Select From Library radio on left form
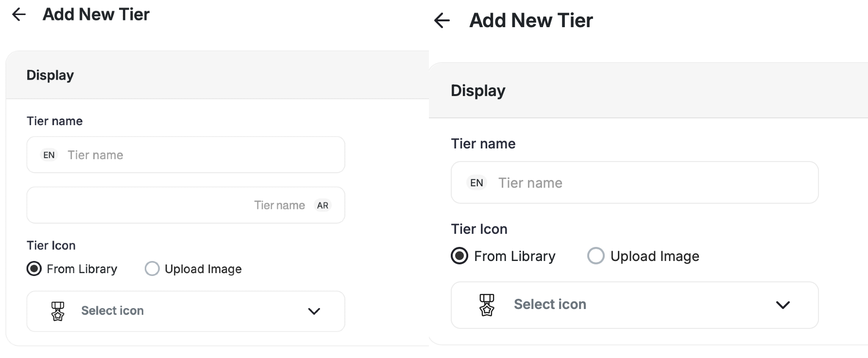 [x=34, y=269]
